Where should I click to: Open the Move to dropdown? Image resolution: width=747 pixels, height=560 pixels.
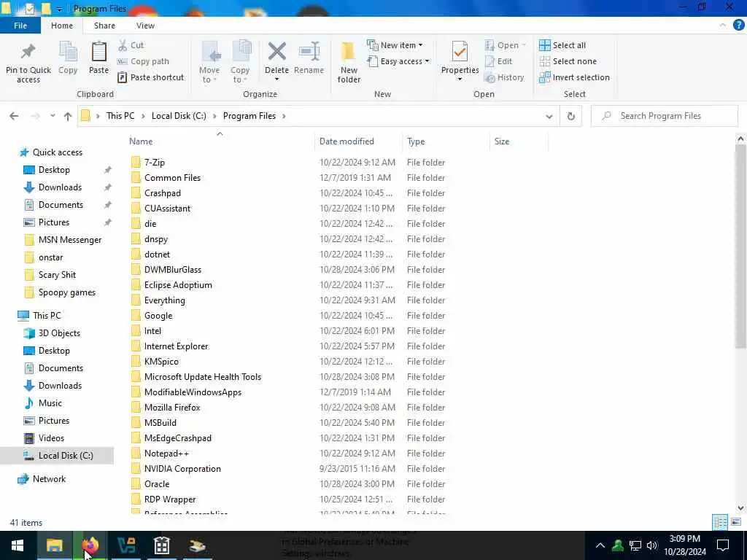tap(209, 63)
